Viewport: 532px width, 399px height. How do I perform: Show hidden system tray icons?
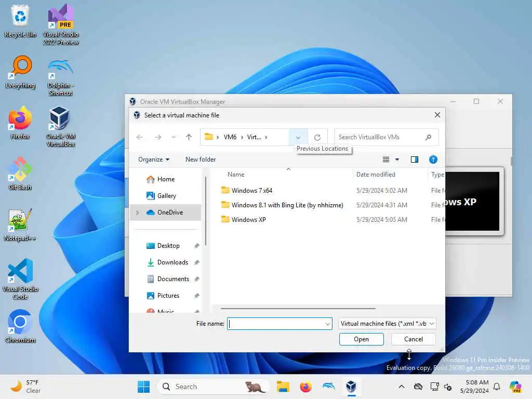pyautogui.click(x=402, y=387)
